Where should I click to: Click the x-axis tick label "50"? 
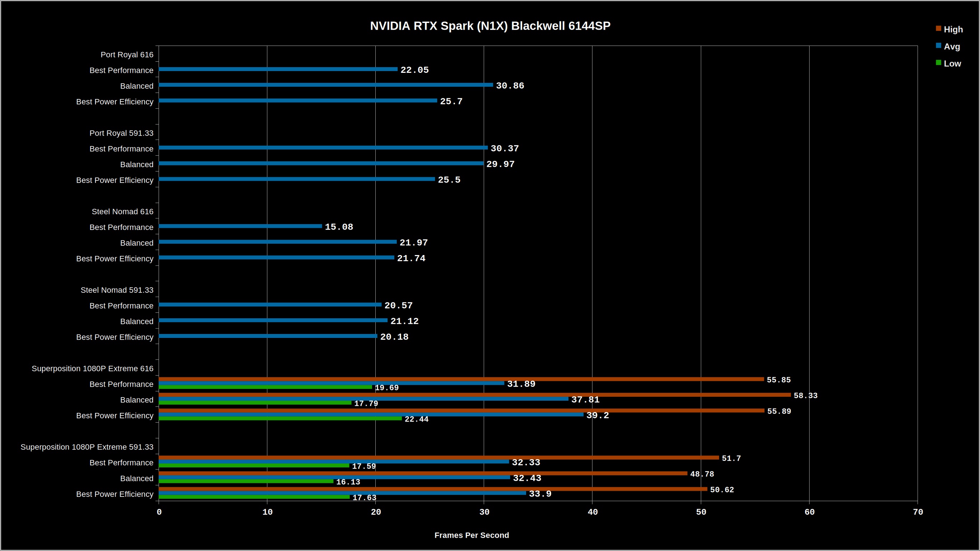[701, 512]
